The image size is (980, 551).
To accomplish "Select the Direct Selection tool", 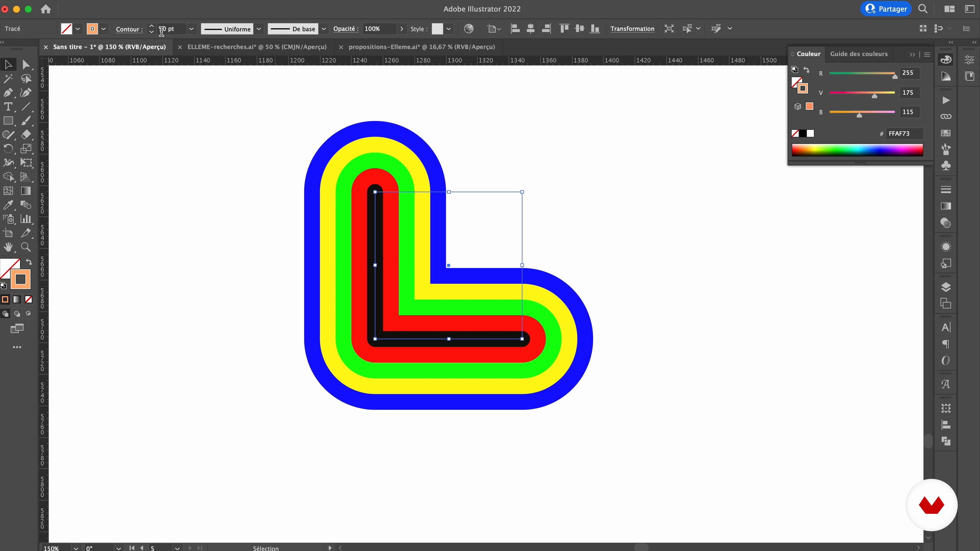I will tap(26, 65).
